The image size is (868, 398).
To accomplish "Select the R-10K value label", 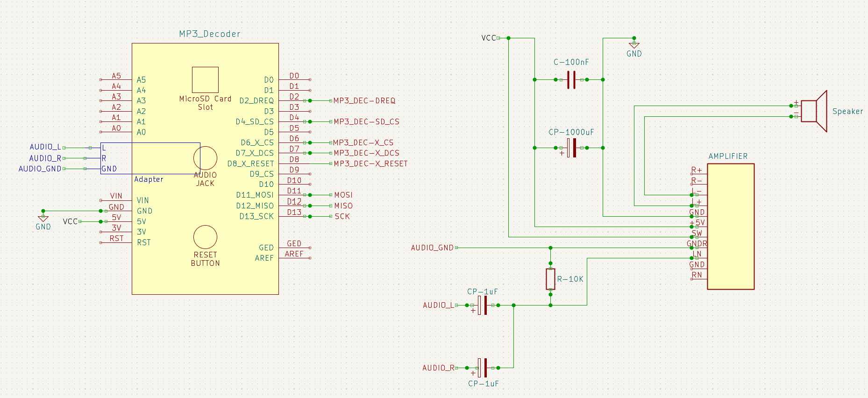I will click(x=570, y=279).
